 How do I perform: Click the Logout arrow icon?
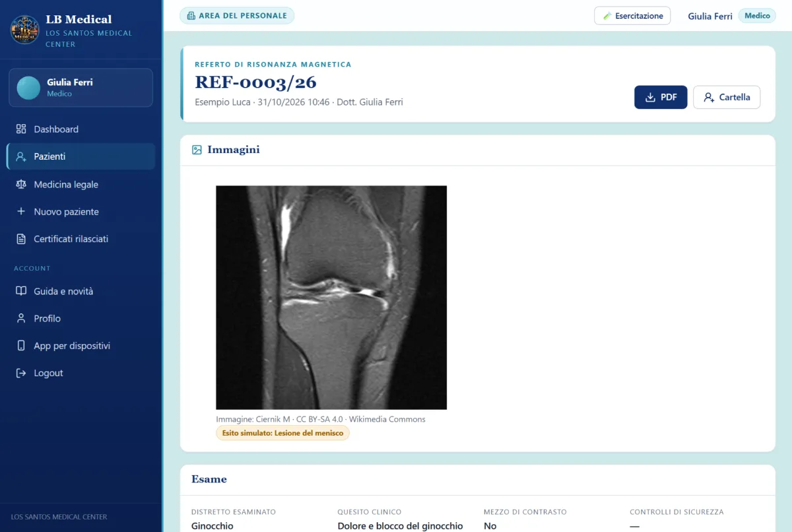(21, 373)
